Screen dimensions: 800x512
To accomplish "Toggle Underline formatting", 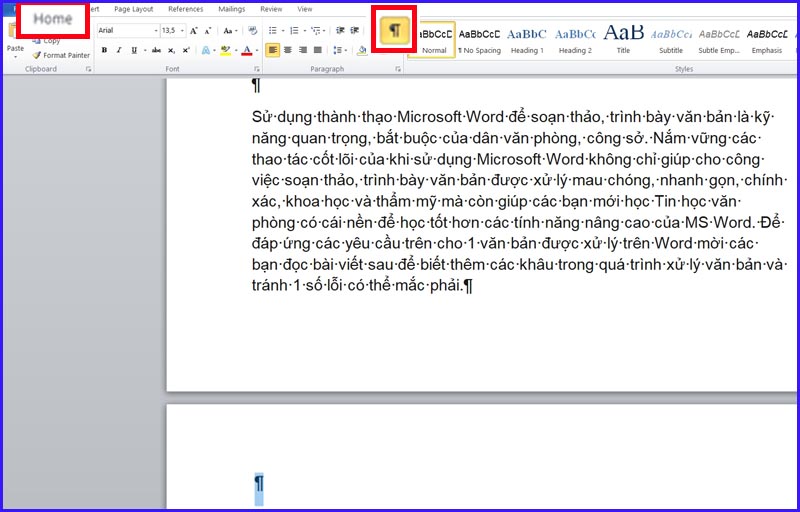I will tap(134, 50).
